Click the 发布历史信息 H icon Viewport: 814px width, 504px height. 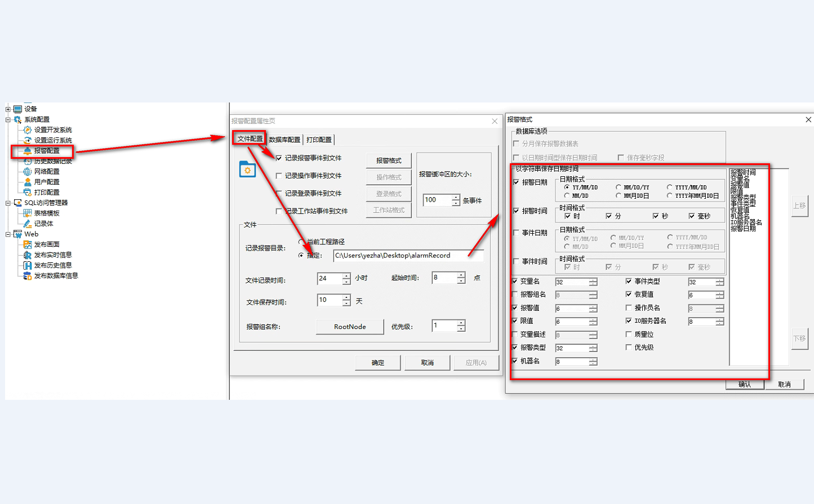tap(28, 265)
